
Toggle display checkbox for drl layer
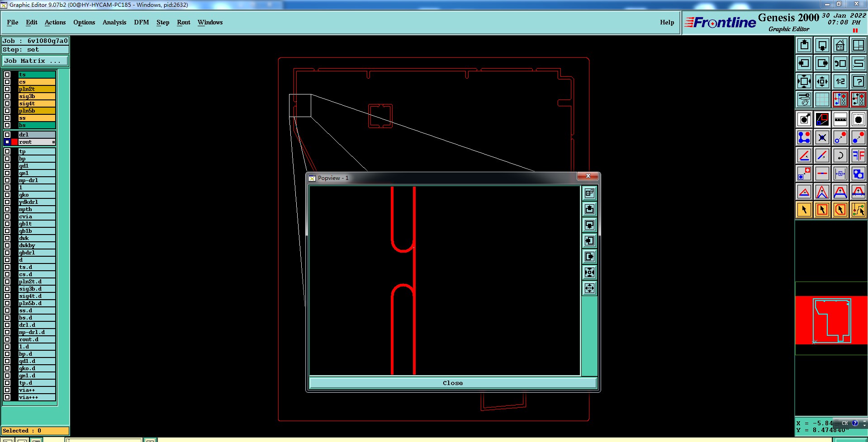pyautogui.click(x=7, y=135)
